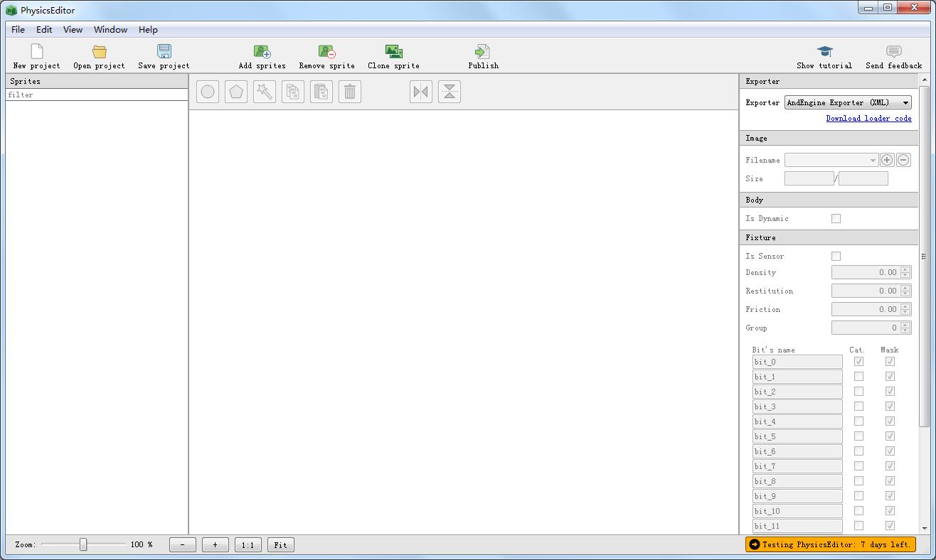Open the Window menu
The height and width of the screenshot is (560, 936).
click(x=110, y=30)
